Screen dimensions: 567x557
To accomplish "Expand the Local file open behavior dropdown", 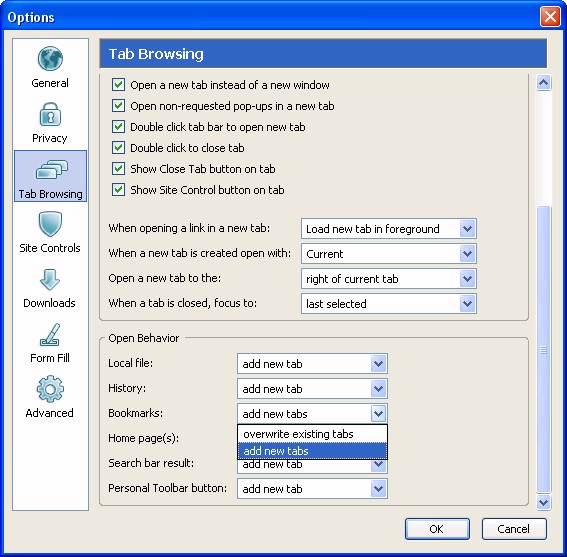I will (x=312, y=363).
